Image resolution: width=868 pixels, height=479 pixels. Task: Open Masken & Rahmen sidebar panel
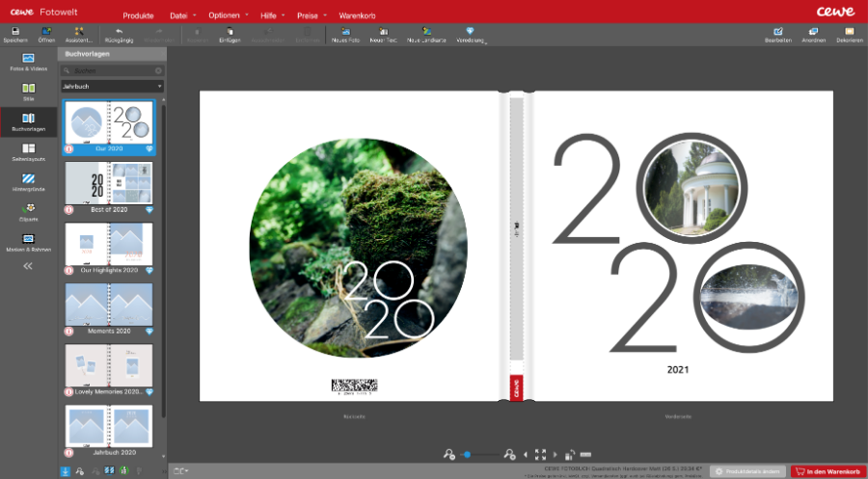click(28, 242)
